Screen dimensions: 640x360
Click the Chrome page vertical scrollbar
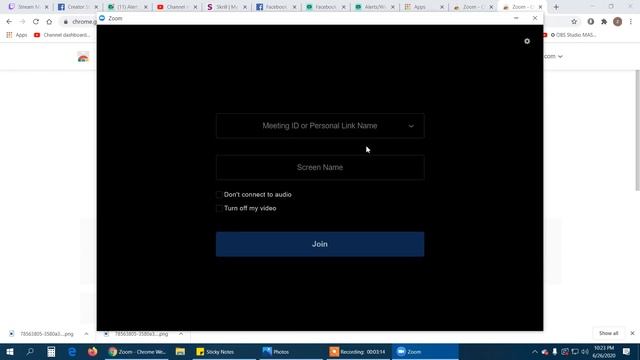pyautogui.click(x=637, y=130)
